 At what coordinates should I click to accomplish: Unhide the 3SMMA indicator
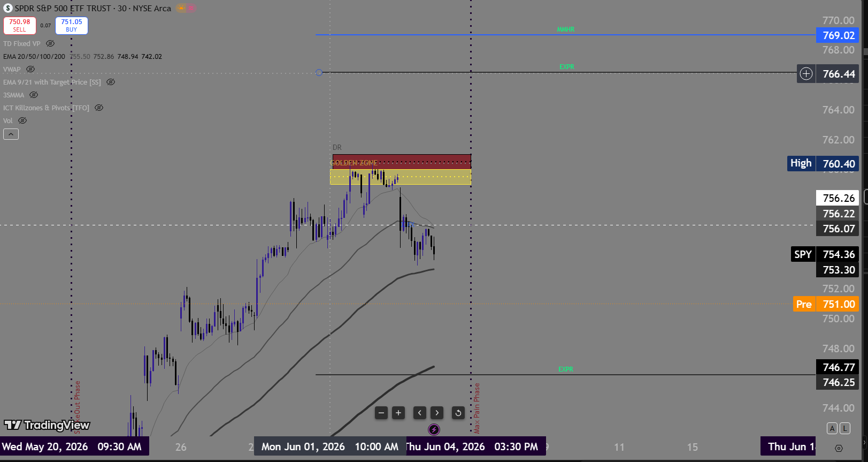pos(34,95)
